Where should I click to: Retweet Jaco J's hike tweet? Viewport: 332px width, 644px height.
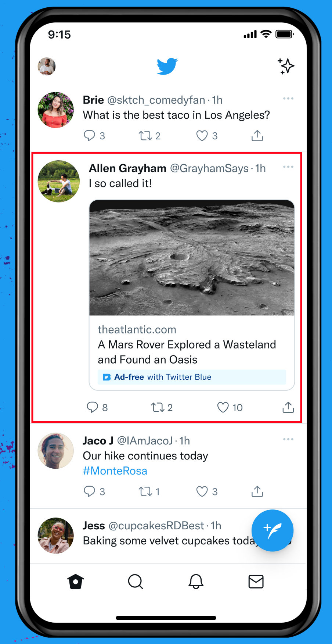pos(145,491)
